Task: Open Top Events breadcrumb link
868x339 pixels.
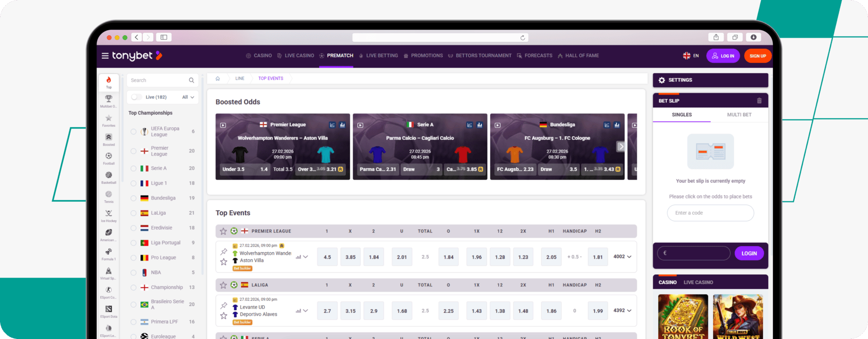Action: coord(271,78)
